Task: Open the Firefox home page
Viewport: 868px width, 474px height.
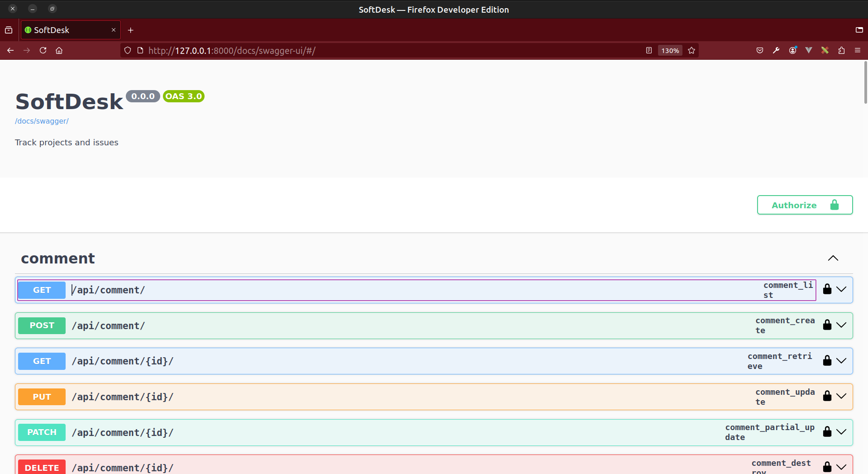Action: click(x=59, y=50)
